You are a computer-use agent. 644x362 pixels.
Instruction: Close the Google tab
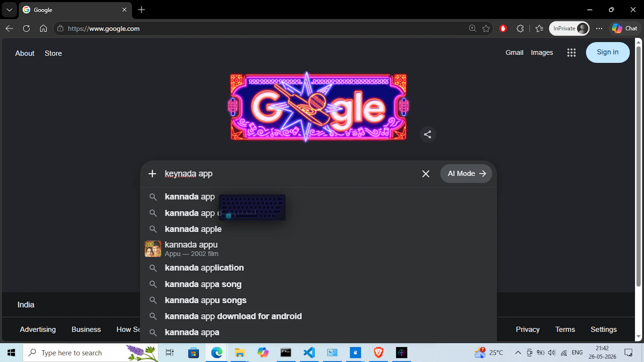pos(124,10)
